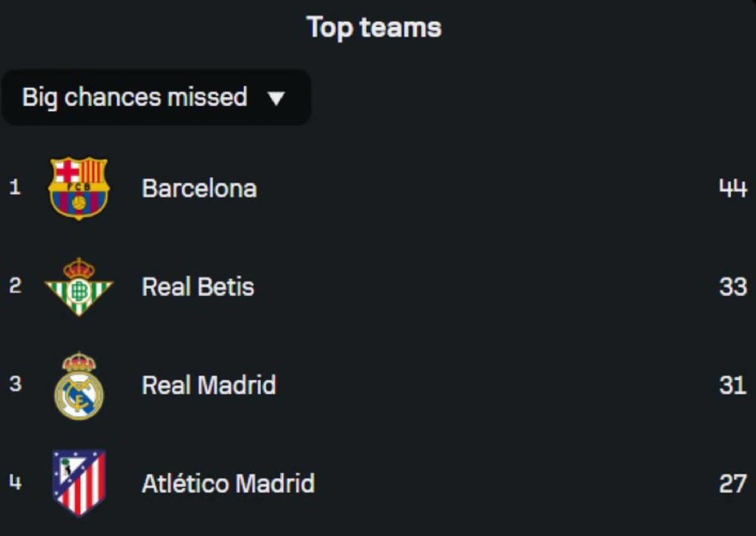Click rank number 1 beside Barcelona
This screenshot has width=756, height=536.
tap(15, 187)
